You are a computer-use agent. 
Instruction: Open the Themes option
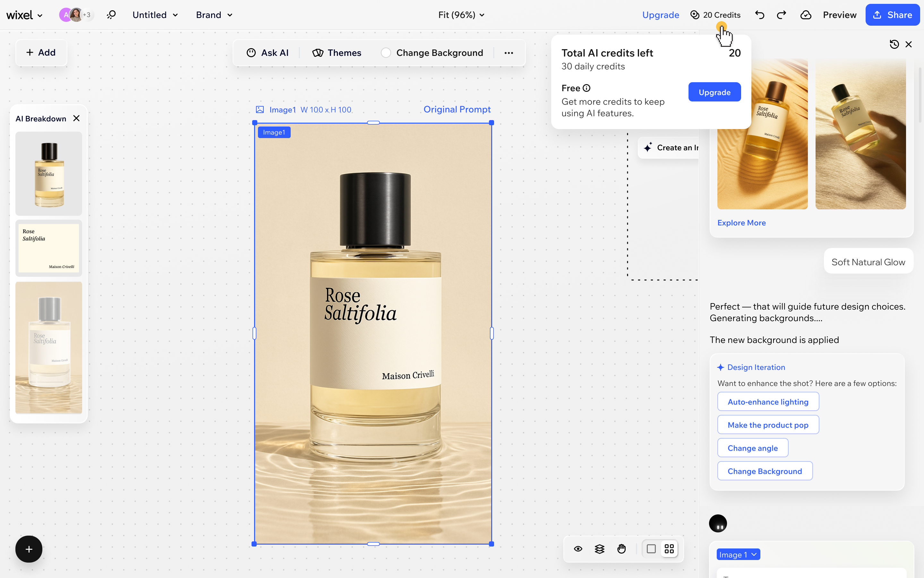337,53
